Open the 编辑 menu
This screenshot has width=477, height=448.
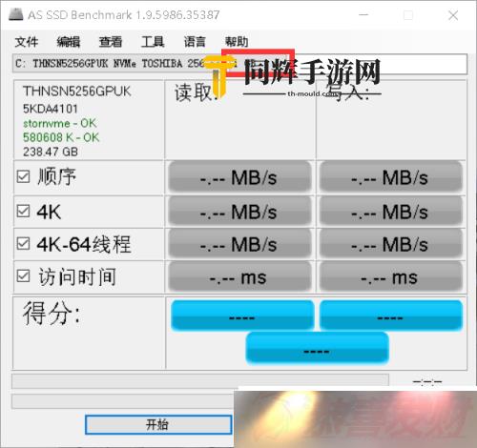[69, 42]
